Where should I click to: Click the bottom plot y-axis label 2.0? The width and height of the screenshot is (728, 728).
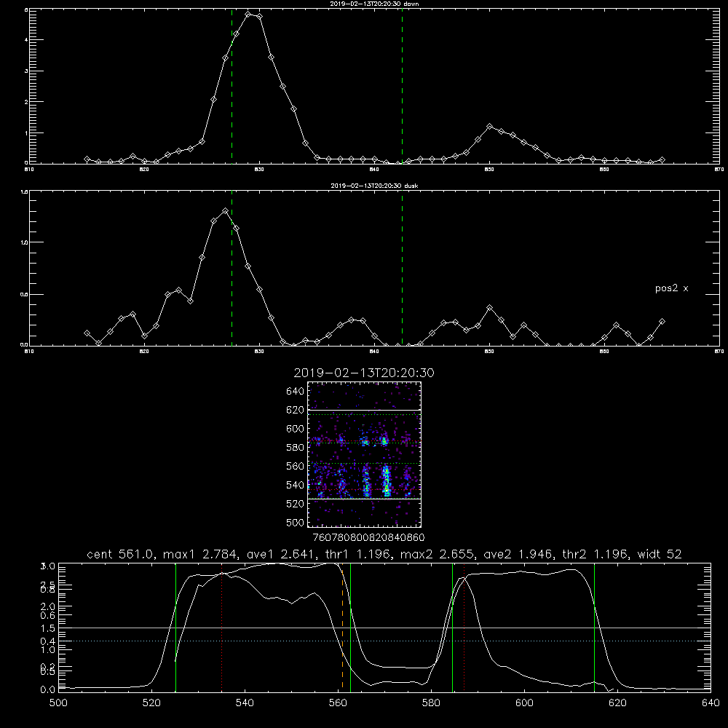(48, 606)
